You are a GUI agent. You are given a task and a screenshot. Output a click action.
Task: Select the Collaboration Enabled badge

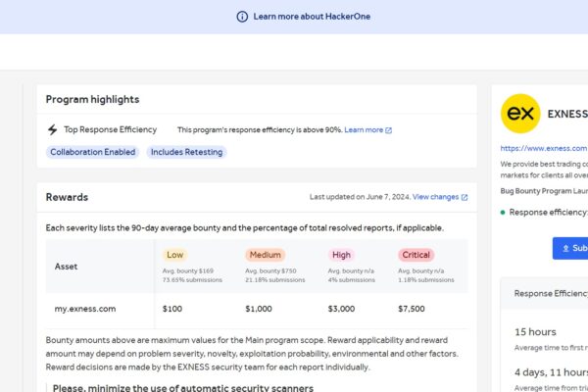pos(93,152)
